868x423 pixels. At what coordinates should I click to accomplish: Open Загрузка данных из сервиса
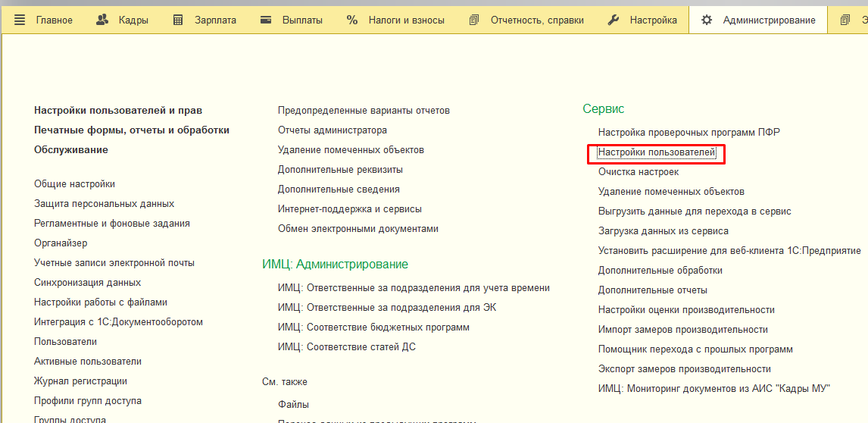point(663,230)
